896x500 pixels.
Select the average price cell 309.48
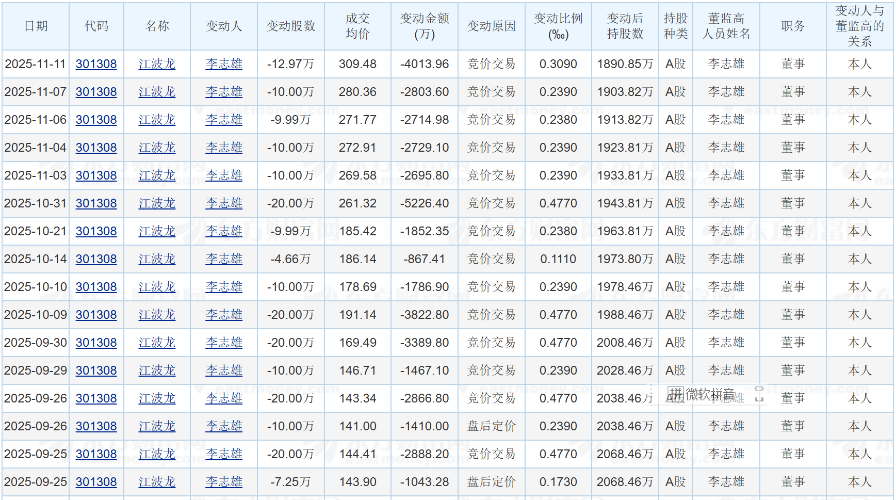click(x=358, y=64)
